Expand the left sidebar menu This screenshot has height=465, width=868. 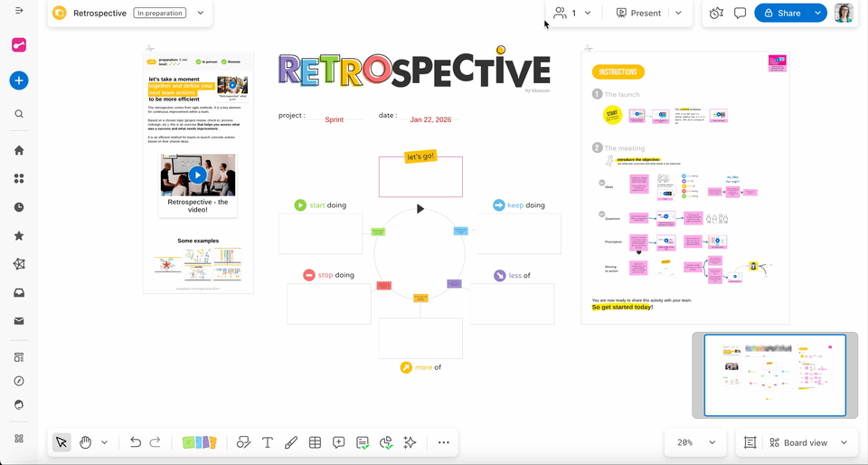(x=19, y=11)
